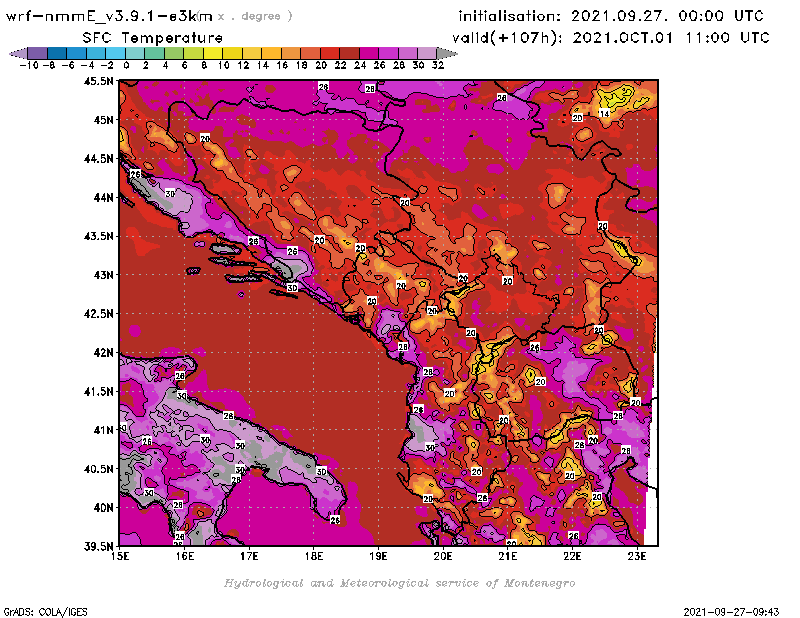Click the '2021-09-27-09:43' timestamp
800x618 pixels.
(731, 611)
